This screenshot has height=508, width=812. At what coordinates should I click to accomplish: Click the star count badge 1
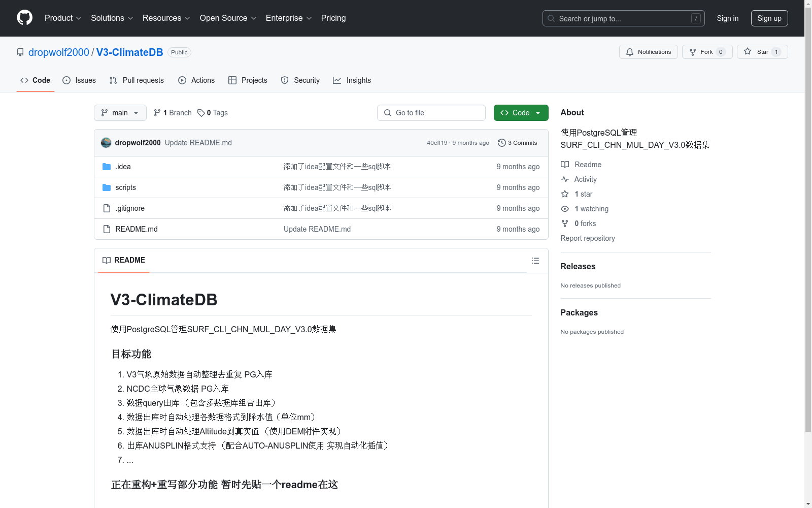(776, 52)
